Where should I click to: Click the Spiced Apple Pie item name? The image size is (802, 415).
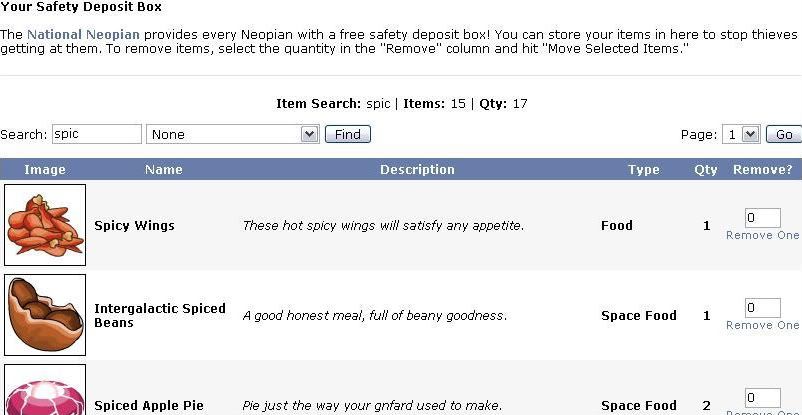[x=149, y=405]
